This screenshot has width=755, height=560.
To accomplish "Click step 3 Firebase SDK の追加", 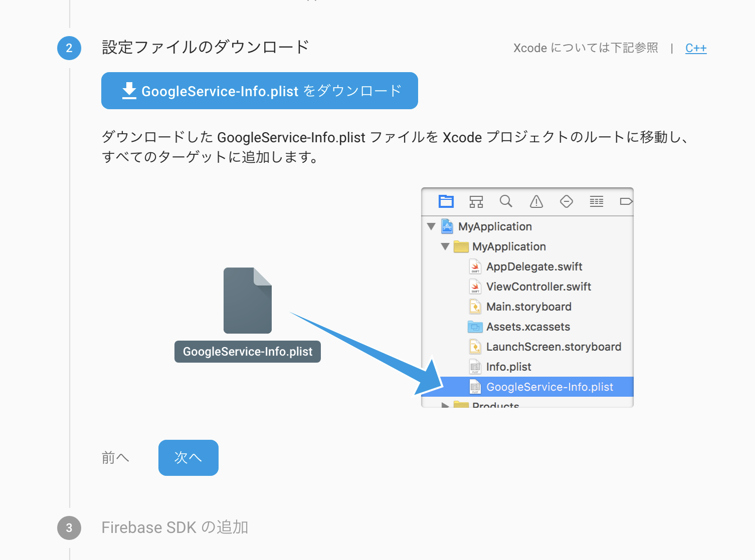I will pyautogui.click(x=174, y=527).
